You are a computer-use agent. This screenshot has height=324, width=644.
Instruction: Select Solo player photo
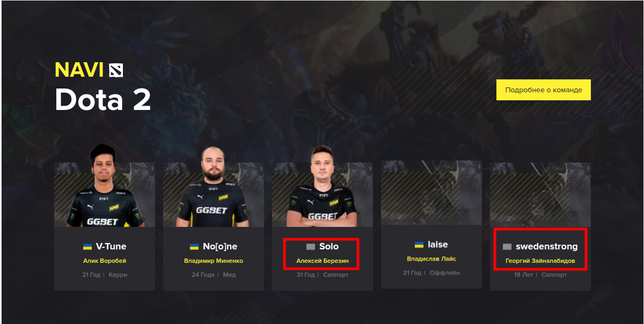pyautogui.click(x=323, y=186)
